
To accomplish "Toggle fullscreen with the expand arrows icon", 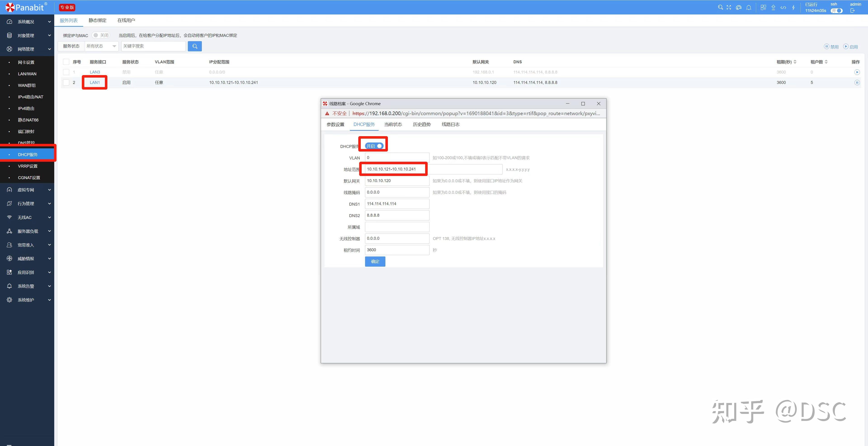I will click(729, 7).
